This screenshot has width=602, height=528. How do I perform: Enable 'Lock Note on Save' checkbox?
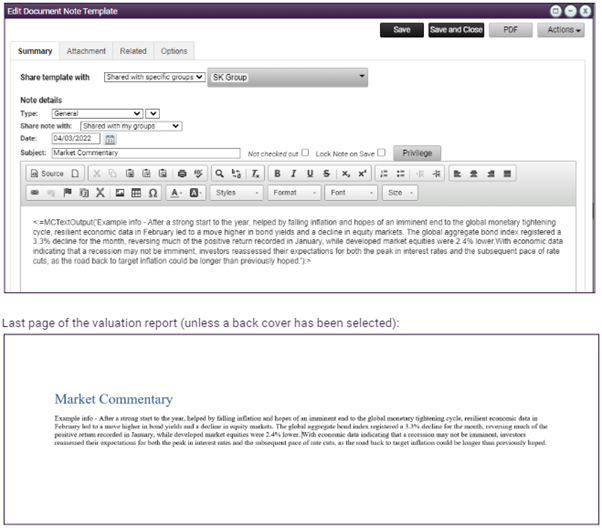[x=382, y=153]
